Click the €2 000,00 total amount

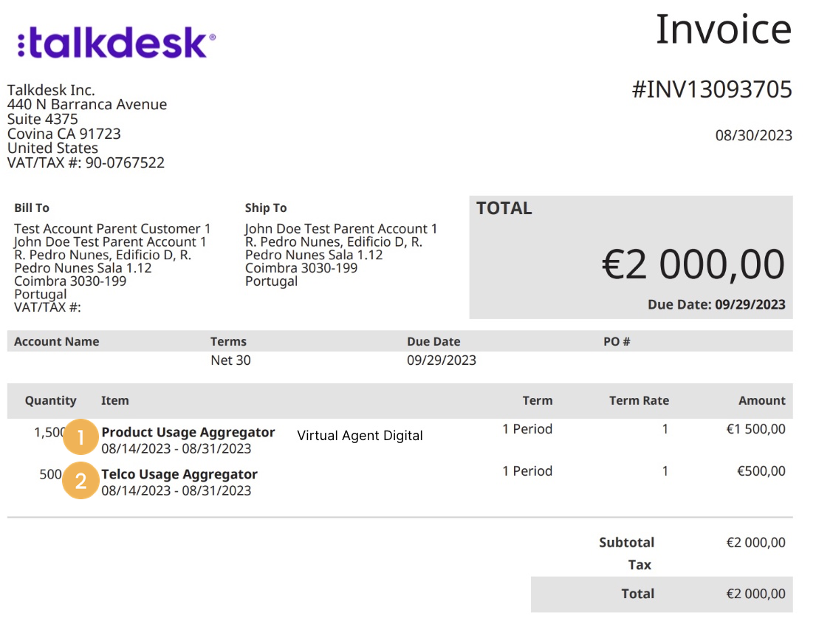coord(693,264)
